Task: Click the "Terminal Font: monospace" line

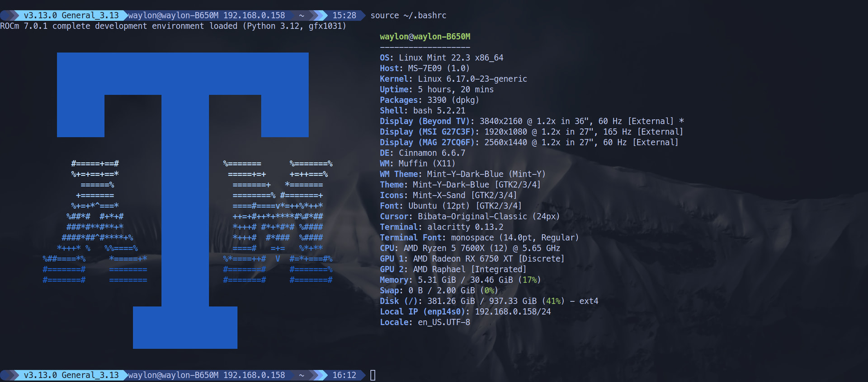Action: [479, 238]
